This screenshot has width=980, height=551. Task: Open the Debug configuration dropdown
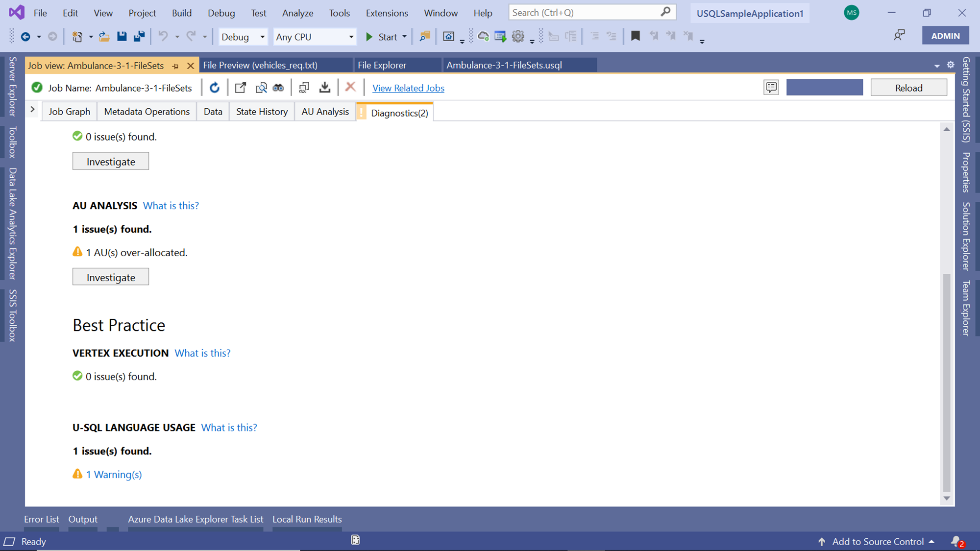tap(243, 37)
